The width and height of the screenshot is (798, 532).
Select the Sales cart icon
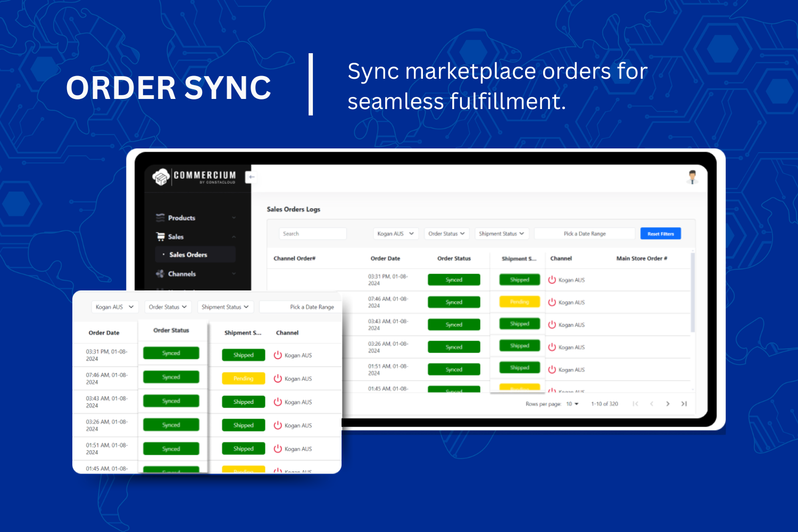pos(161,236)
